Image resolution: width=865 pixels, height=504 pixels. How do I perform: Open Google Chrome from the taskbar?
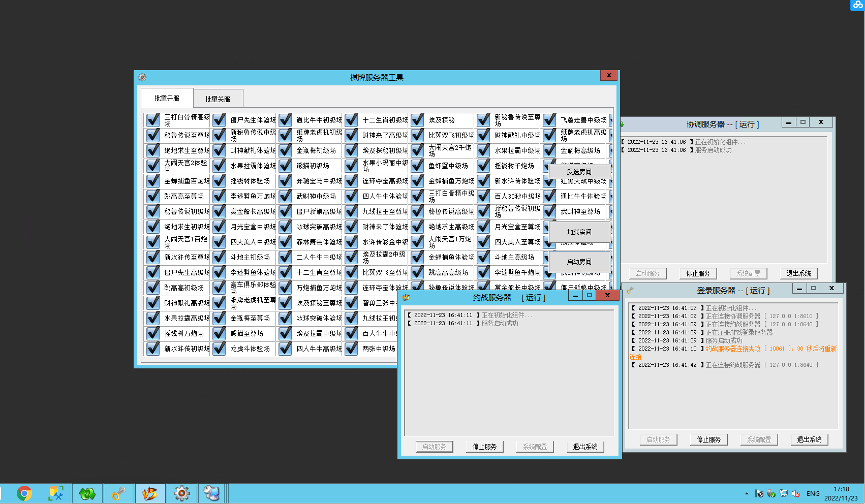point(24,493)
